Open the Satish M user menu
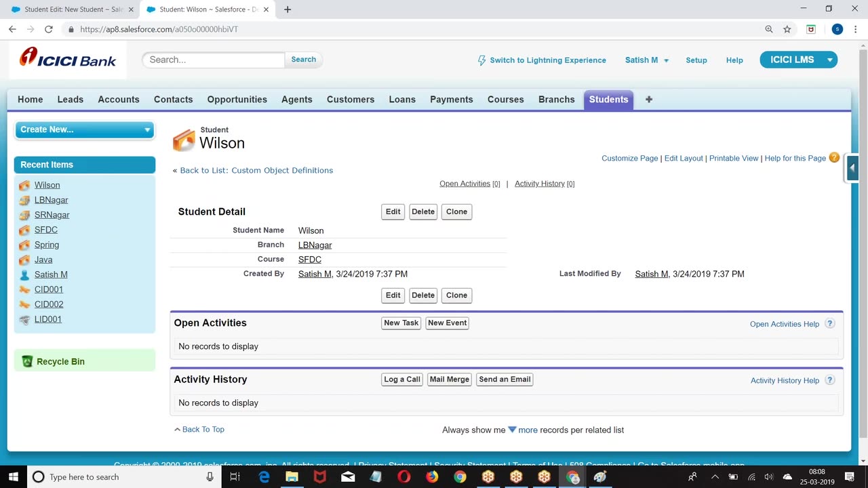This screenshot has height=488, width=868. [647, 60]
